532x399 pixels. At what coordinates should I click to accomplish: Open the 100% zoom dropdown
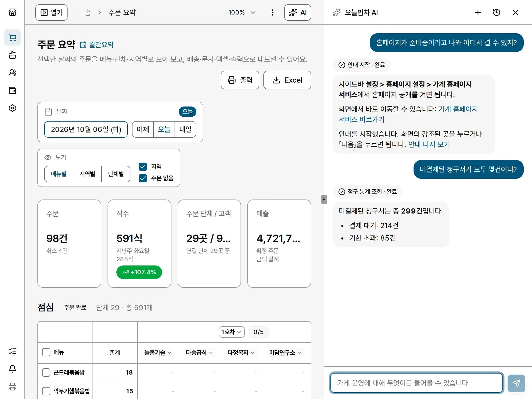(242, 12)
